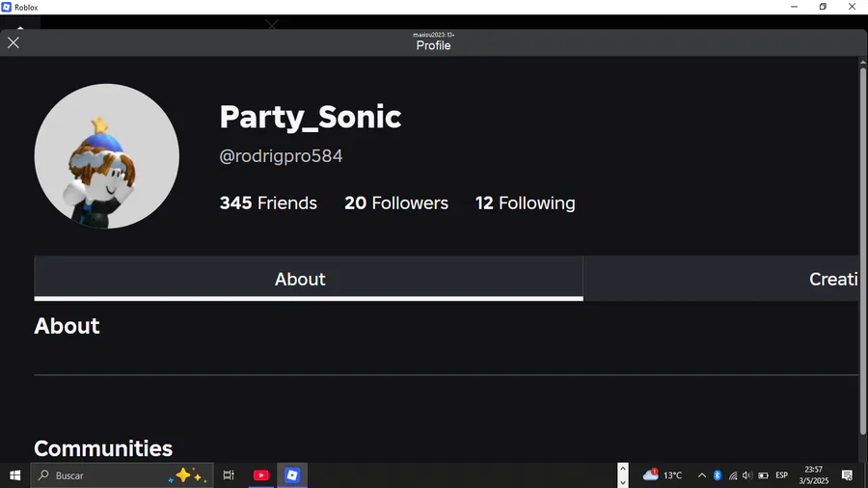Click the taskbar toolbar down arrow
This screenshot has height=488, width=868.
pos(623,482)
